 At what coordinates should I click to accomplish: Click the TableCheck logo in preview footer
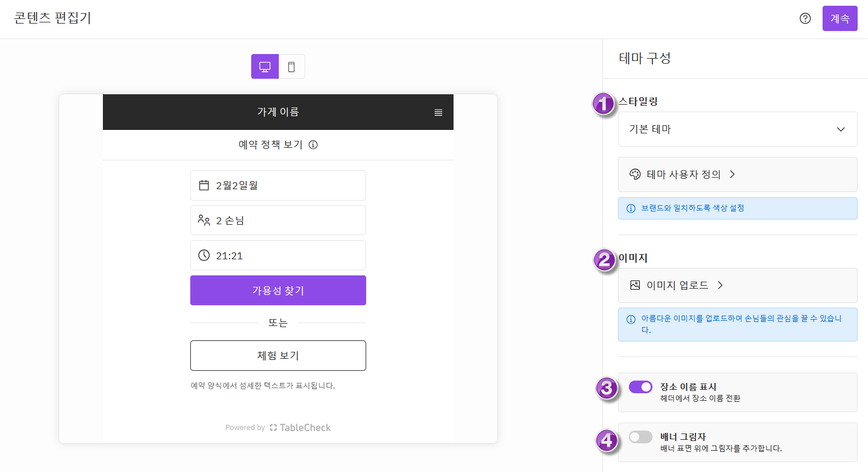tap(300, 428)
